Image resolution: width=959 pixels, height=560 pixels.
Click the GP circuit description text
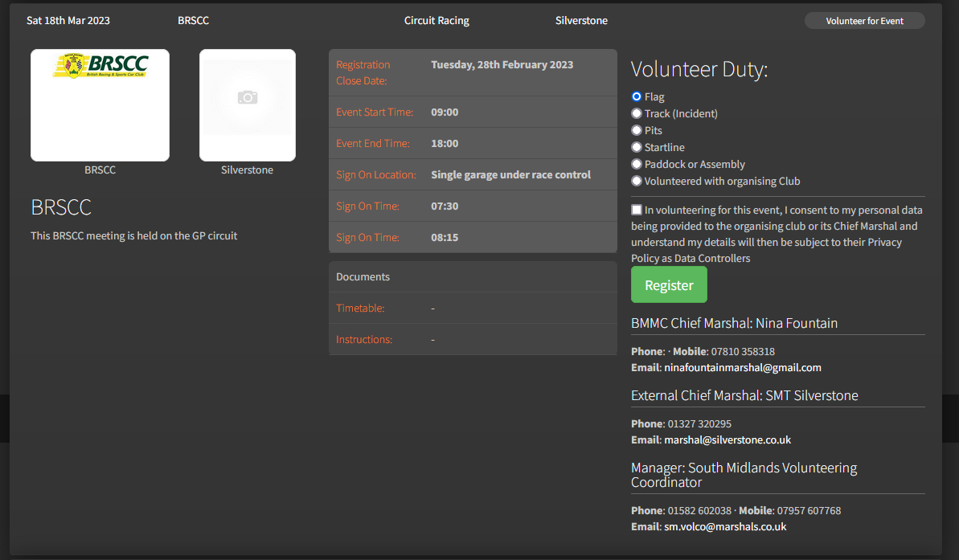[134, 235]
